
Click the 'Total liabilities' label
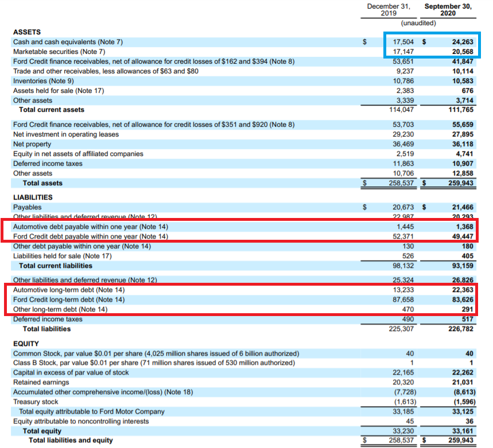[46, 329]
